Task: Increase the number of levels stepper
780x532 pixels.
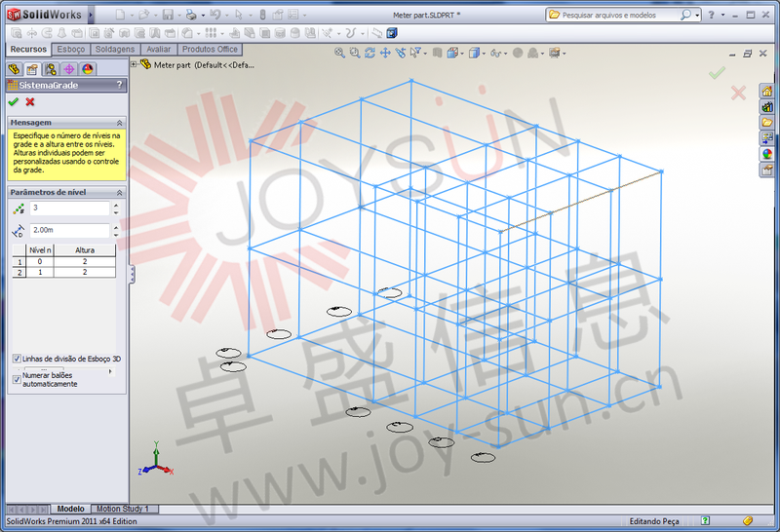Action: (117, 205)
